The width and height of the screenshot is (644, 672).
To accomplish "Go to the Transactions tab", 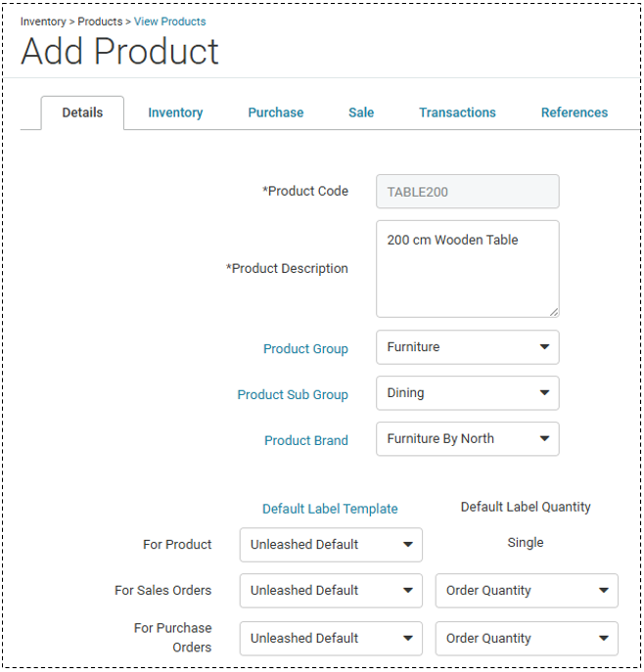I will pos(457,112).
